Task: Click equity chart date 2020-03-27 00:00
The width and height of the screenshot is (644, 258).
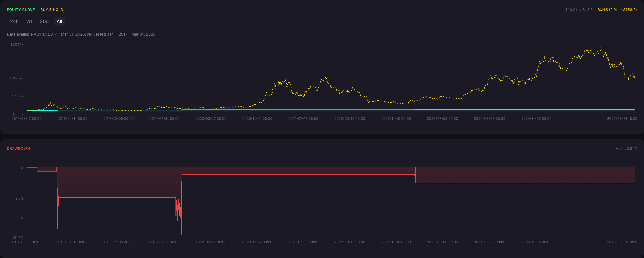Action: [x=211, y=118]
